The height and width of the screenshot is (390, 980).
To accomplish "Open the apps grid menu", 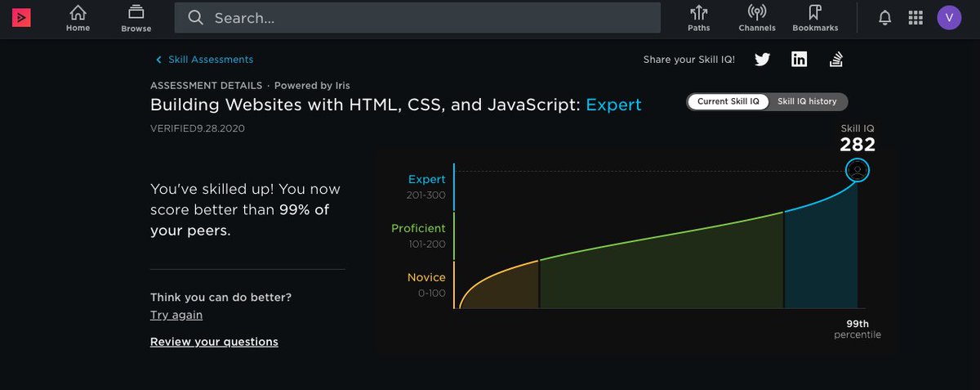I will (915, 17).
